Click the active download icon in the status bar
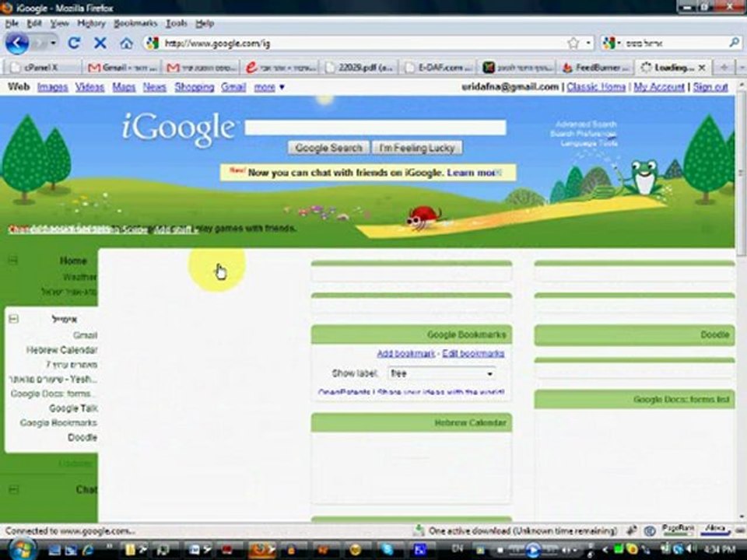The height and width of the screenshot is (560, 747). 419,530
